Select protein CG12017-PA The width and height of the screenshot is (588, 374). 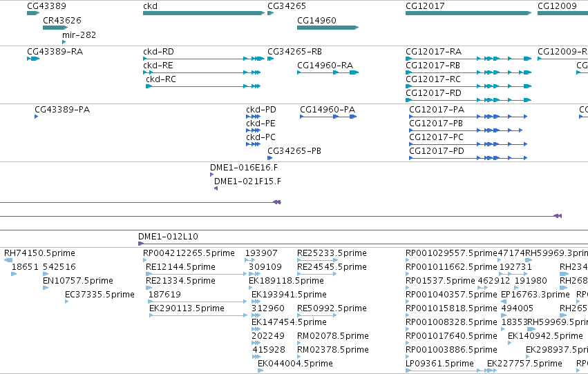468,117
